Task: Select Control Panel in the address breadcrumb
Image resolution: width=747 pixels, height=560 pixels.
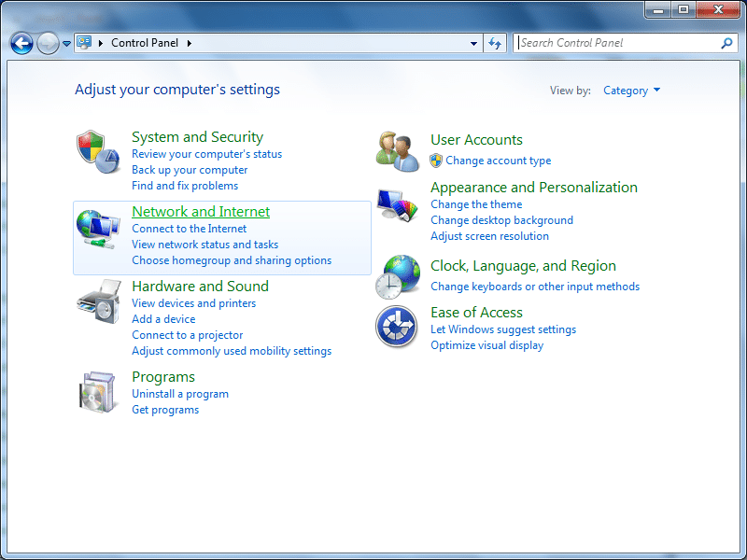Action: [145, 43]
